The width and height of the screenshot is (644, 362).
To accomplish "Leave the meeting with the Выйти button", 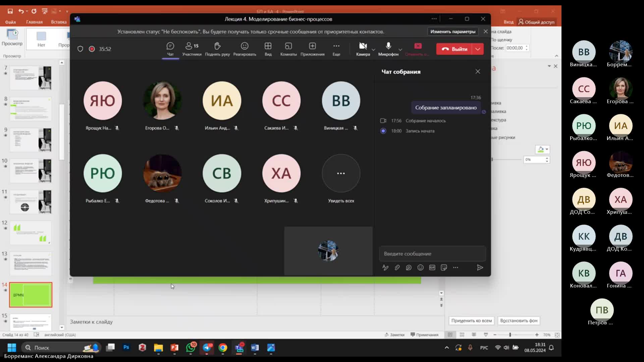I will 454,49.
